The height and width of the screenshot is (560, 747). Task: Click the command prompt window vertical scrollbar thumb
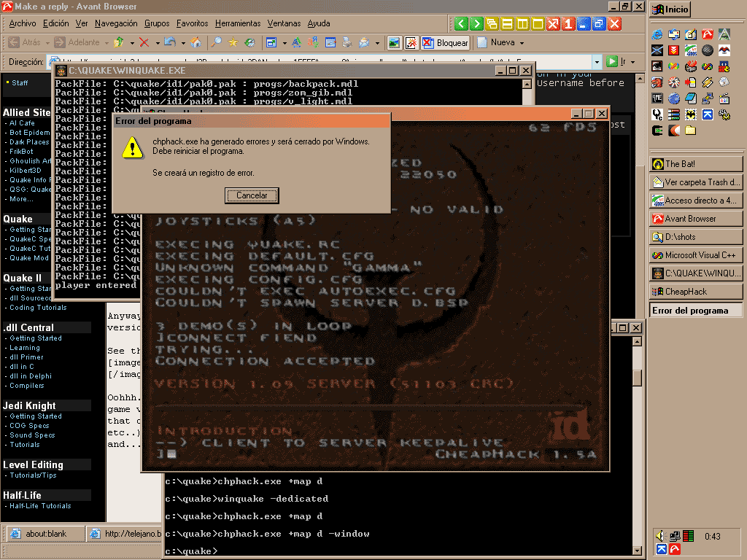[x=637, y=377]
